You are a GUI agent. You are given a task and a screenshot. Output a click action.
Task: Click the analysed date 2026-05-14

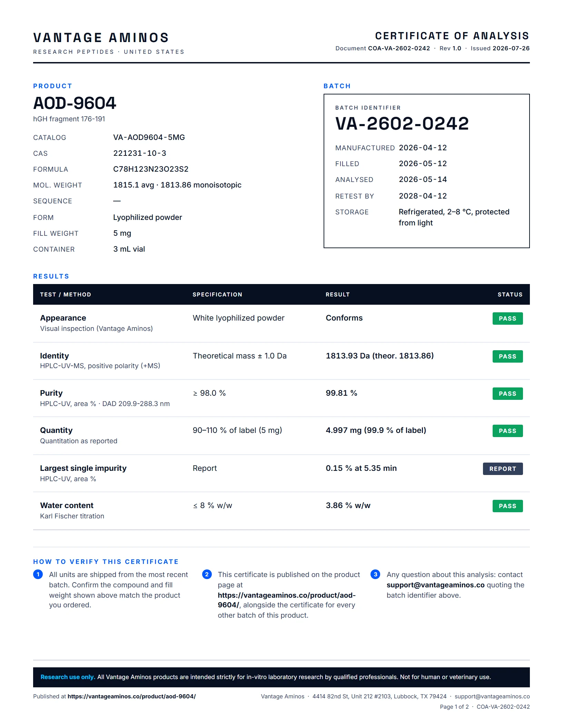pos(423,179)
